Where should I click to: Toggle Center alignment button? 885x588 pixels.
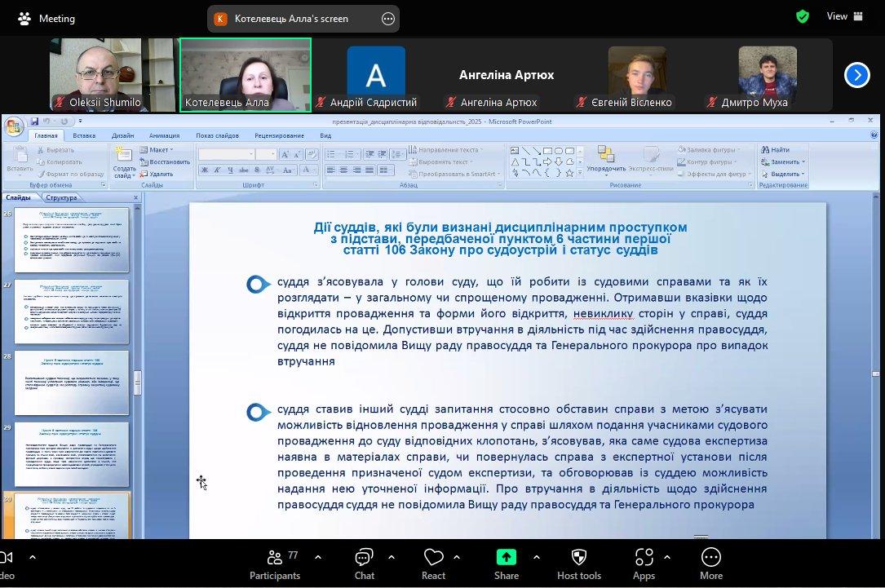click(343, 170)
